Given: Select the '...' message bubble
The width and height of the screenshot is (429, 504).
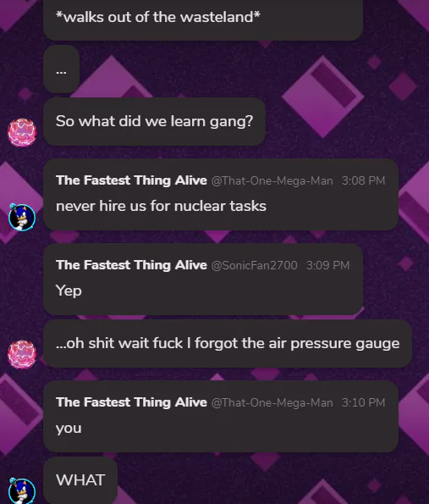Looking at the screenshot, I should pos(61,69).
